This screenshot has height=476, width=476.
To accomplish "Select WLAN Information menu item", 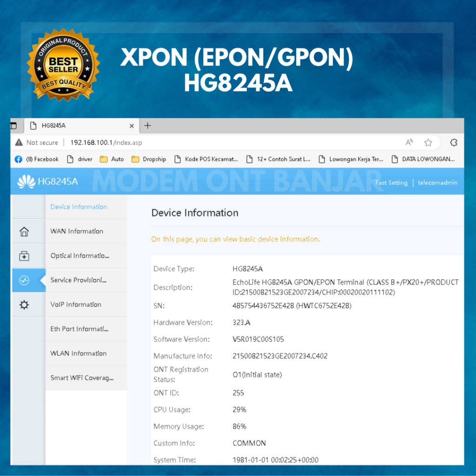I will tap(79, 354).
